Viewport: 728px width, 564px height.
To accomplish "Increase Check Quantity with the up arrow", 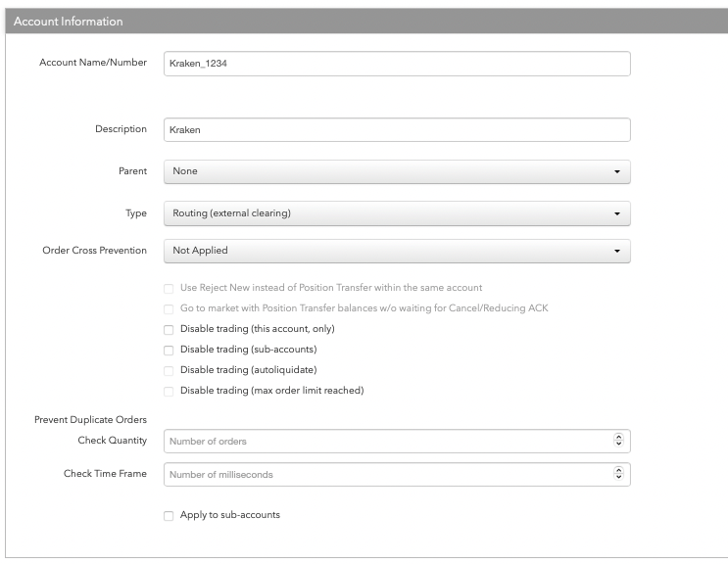I will point(617,438).
